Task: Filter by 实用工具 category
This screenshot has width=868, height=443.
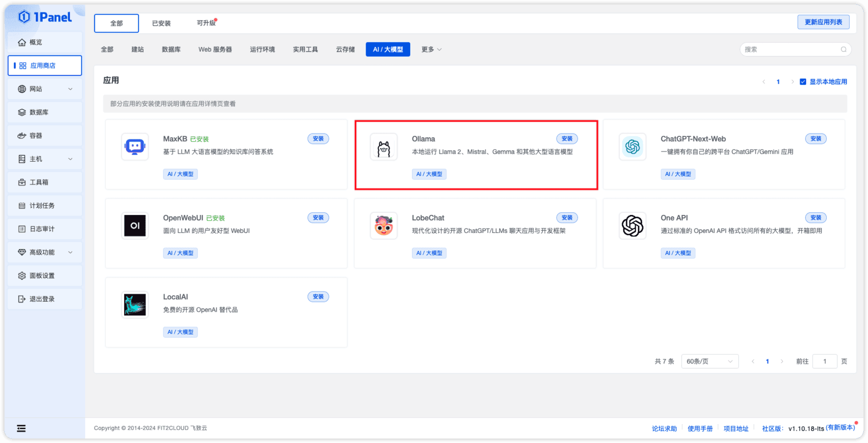Action: pyautogui.click(x=305, y=49)
